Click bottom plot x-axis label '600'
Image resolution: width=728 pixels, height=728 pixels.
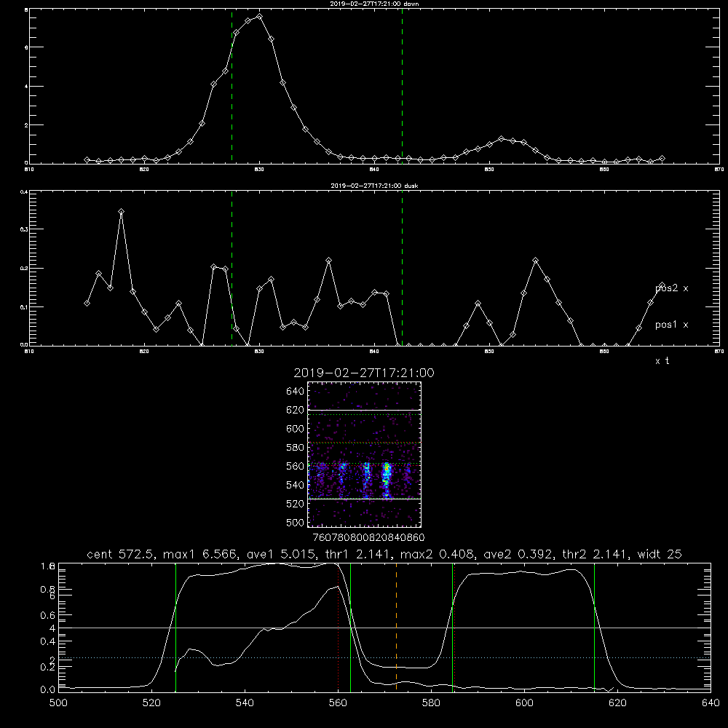click(525, 703)
